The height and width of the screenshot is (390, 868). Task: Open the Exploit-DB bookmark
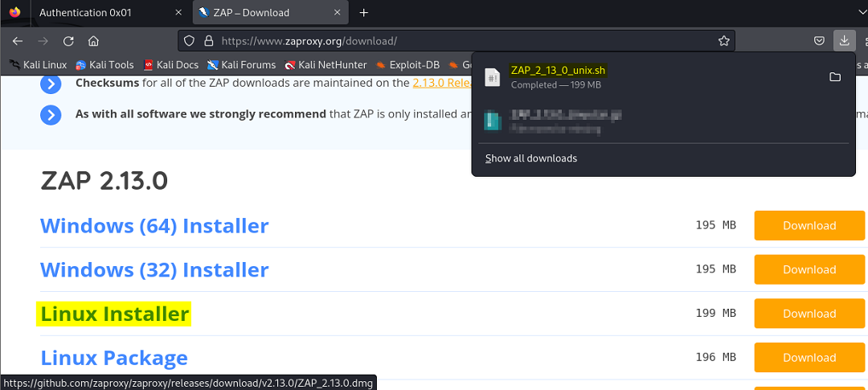click(407, 65)
